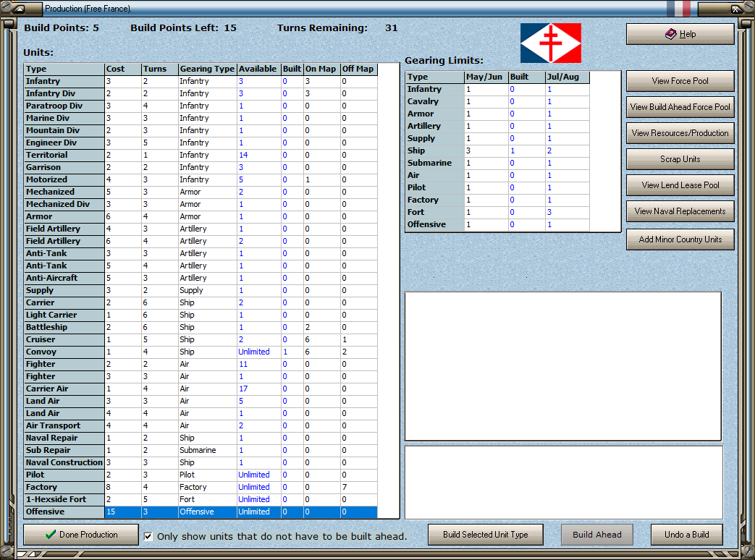Image resolution: width=755 pixels, height=560 pixels.
Task: Click the Gearing Type column header
Action: click(x=207, y=69)
